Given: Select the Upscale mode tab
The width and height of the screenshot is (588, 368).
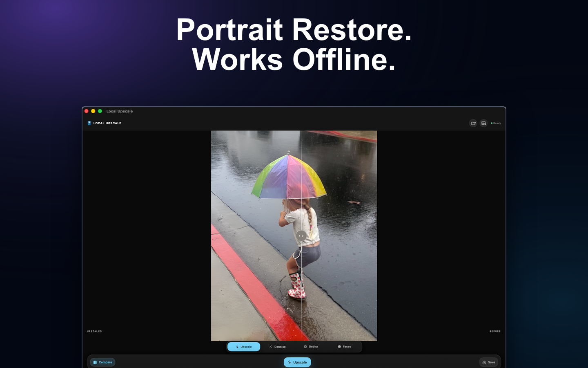Looking at the screenshot, I should (244, 347).
